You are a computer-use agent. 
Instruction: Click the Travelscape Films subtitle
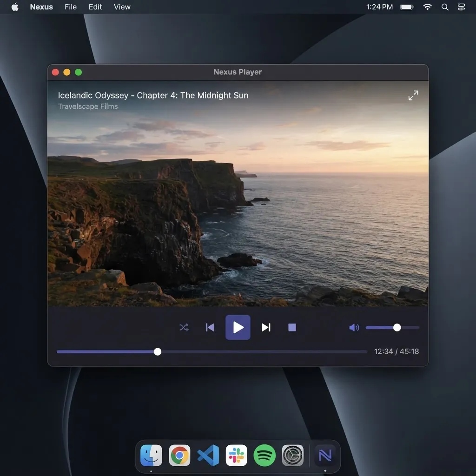[x=88, y=106]
